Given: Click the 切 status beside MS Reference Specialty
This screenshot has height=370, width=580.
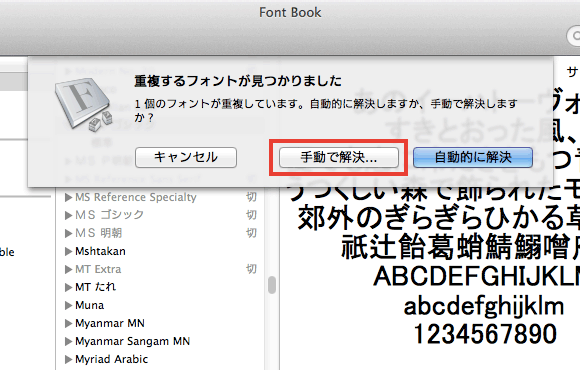Looking at the screenshot, I should click(251, 197).
